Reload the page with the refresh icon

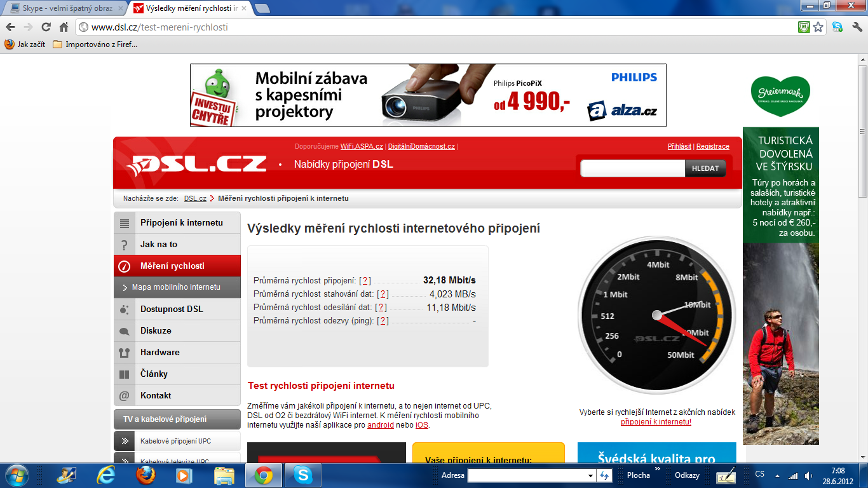coord(46,27)
